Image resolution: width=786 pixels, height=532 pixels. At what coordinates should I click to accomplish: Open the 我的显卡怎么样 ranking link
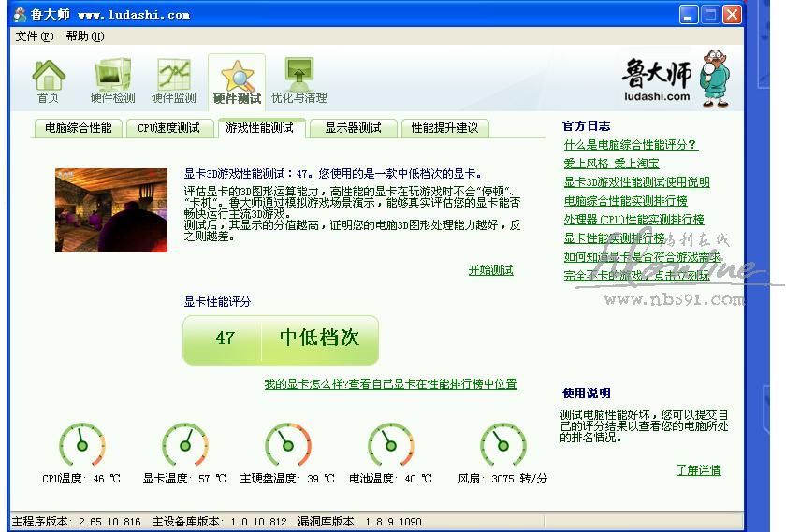tap(390, 384)
